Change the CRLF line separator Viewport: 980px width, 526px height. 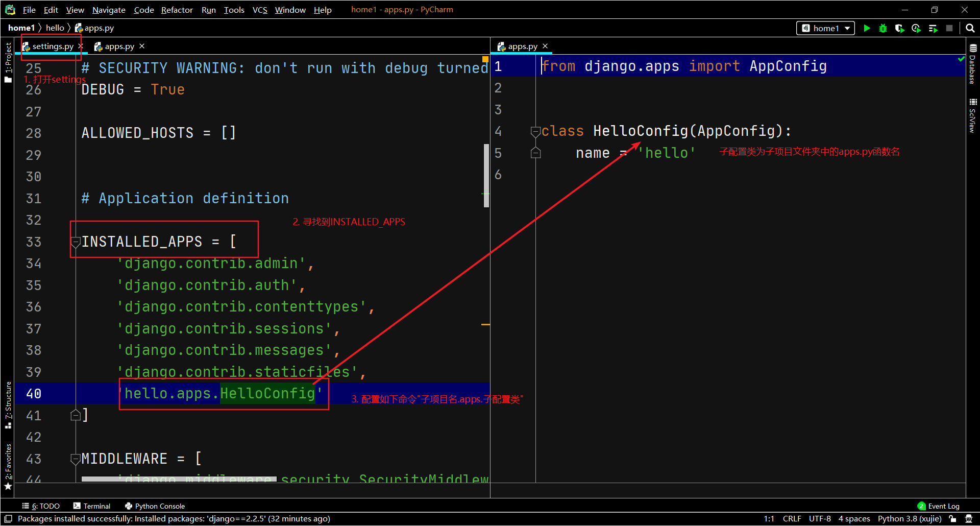click(x=792, y=519)
